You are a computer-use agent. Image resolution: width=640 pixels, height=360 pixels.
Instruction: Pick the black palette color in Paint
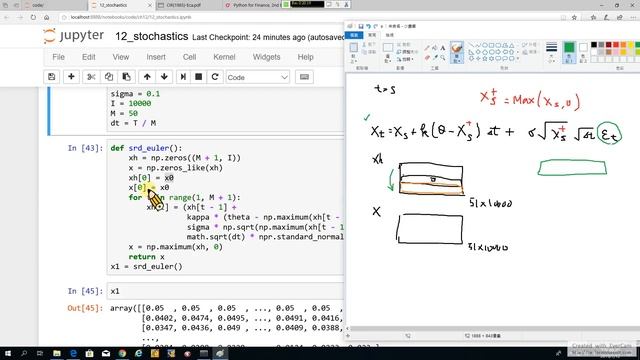pyautogui.click(x=593, y=44)
